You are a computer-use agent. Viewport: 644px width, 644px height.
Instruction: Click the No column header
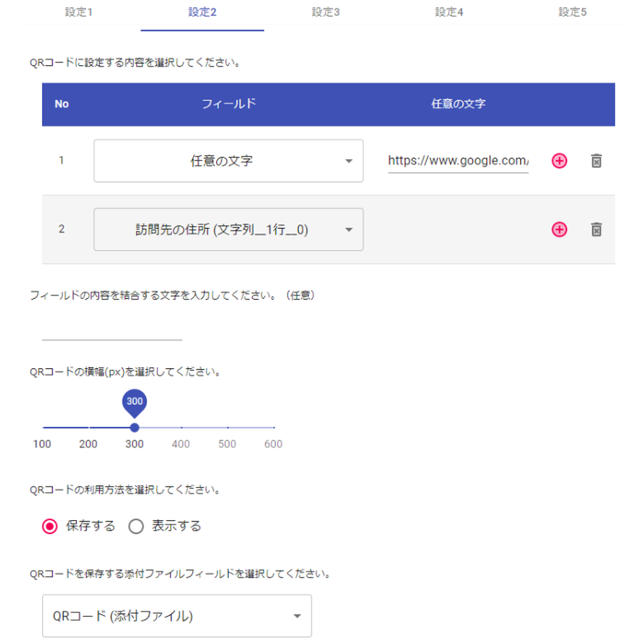click(62, 104)
